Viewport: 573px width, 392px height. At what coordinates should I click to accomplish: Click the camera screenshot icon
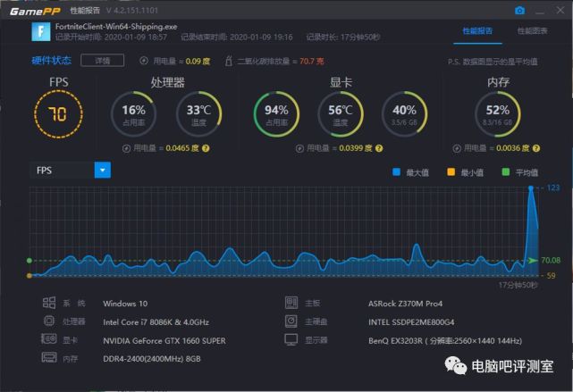tap(519, 11)
